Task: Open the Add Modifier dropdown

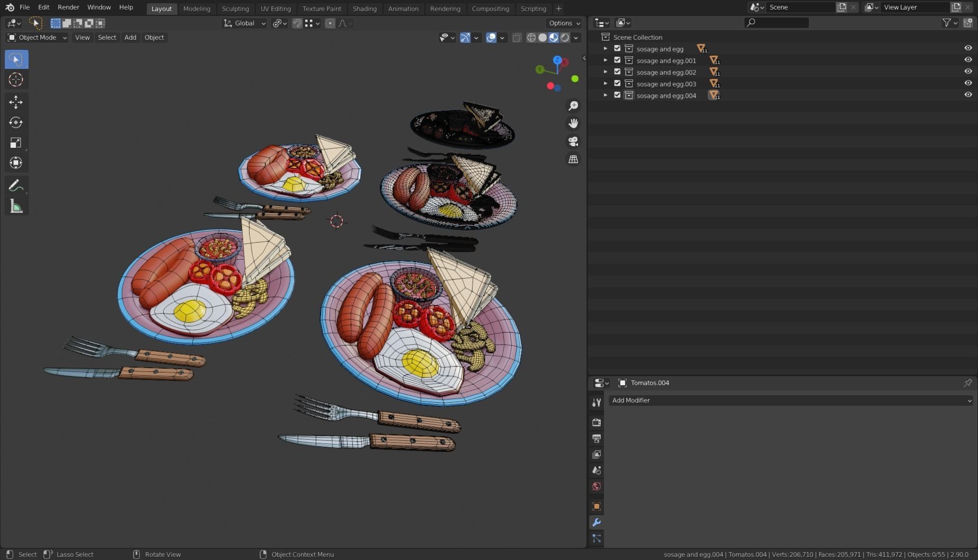Action: [x=791, y=401]
